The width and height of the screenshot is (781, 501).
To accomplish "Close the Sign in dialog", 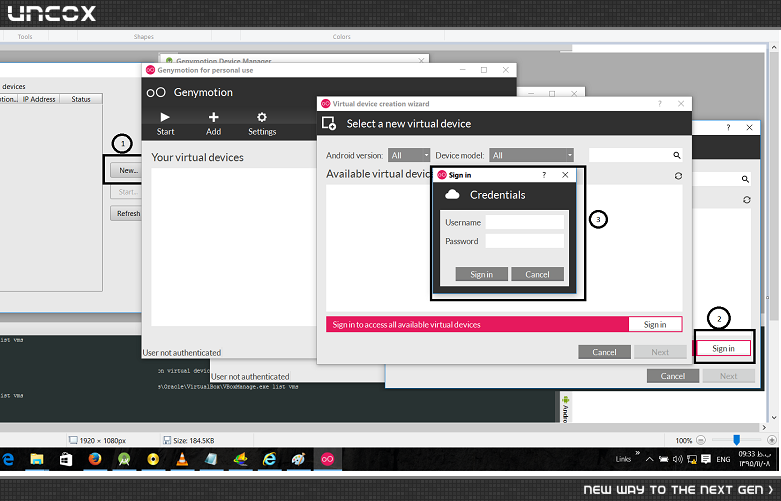I will pyautogui.click(x=565, y=175).
